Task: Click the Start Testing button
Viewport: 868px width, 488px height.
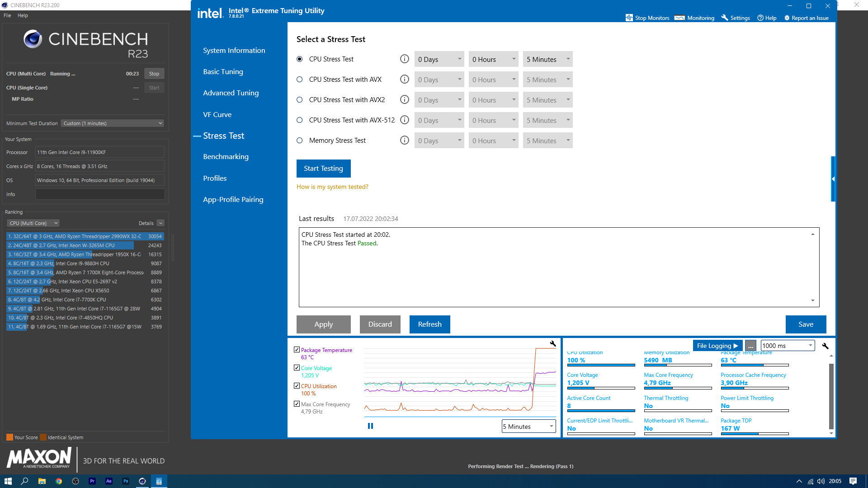Action: click(x=323, y=169)
